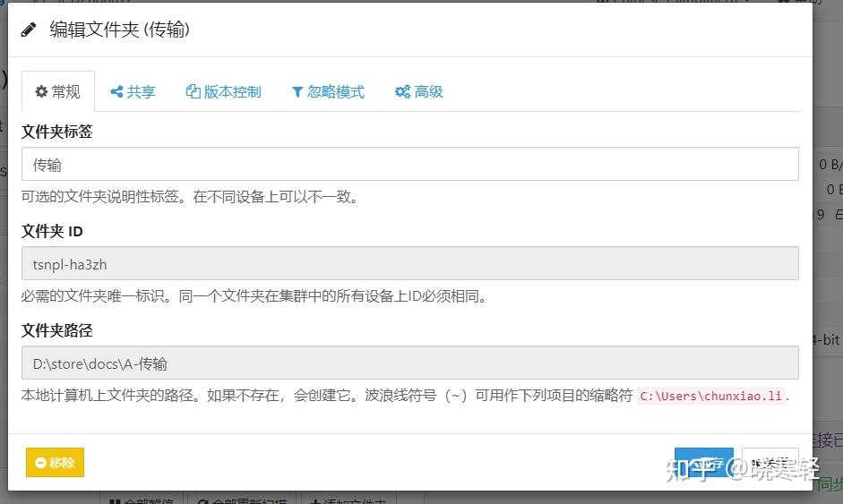The width and height of the screenshot is (843, 504).
Task: Click the yellow 移除 button
Action: [55, 462]
